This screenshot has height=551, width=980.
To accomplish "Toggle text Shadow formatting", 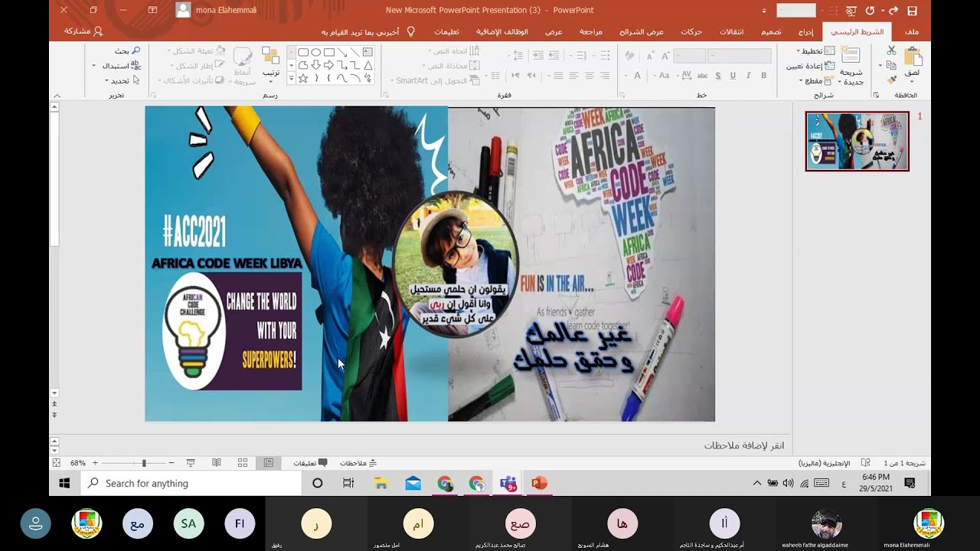I will pyautogui.click(x=718, y=75).
